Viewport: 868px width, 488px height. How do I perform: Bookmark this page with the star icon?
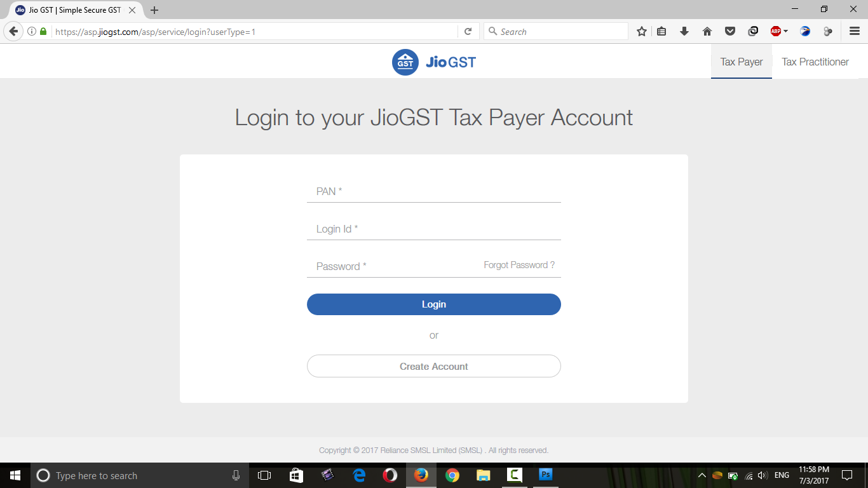(x=642, y=31)
